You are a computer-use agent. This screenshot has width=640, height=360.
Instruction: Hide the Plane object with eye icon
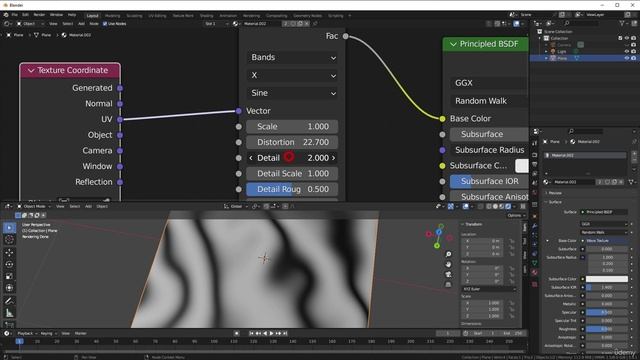[x=627, y=58]
